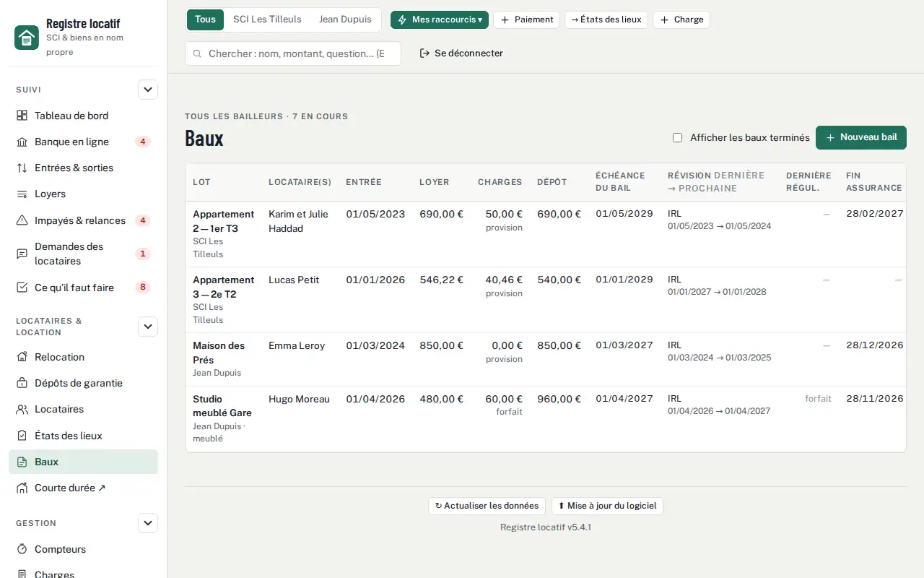
Task: Select the Tous landlord tab
Action: 205,20
